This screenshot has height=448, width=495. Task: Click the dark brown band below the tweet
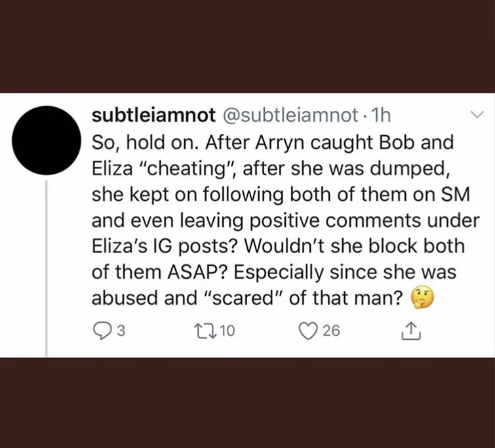tap(247, 403)
